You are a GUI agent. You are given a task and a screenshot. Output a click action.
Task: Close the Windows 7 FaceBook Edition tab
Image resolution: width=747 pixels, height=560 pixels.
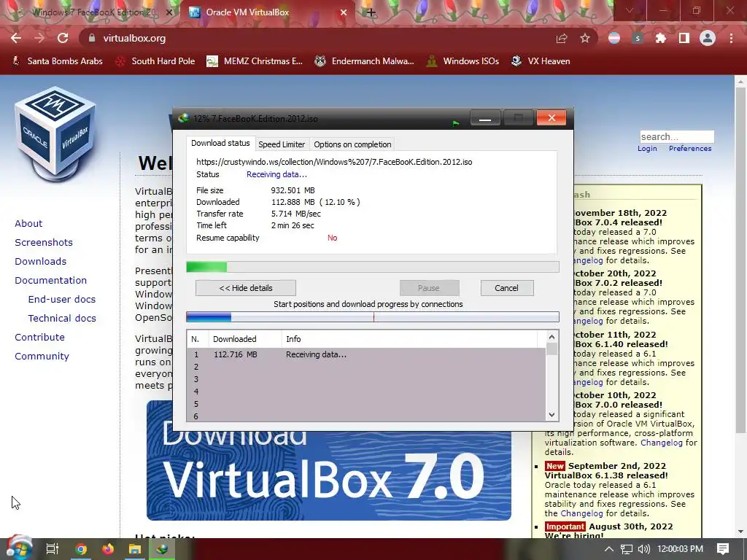click(169, 12)
